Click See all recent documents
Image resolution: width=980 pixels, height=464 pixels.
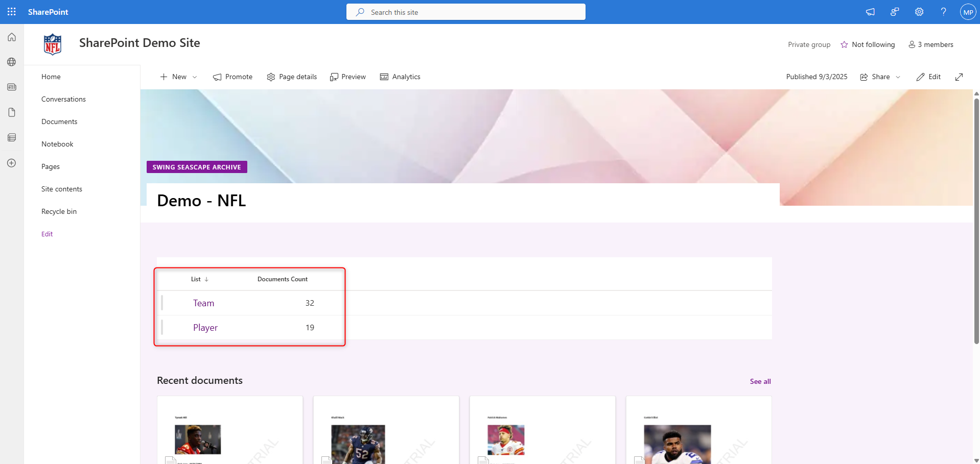pos(760,381)
